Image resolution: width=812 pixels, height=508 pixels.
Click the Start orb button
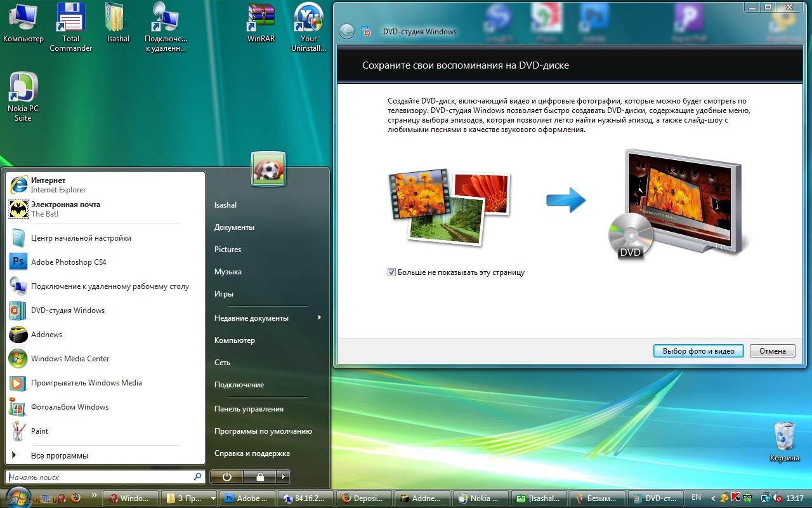17,497
